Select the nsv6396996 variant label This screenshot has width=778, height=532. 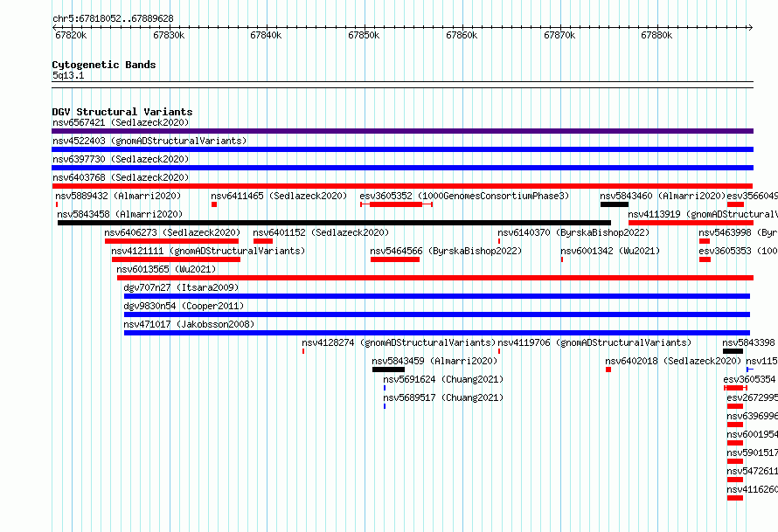[752, 416]
